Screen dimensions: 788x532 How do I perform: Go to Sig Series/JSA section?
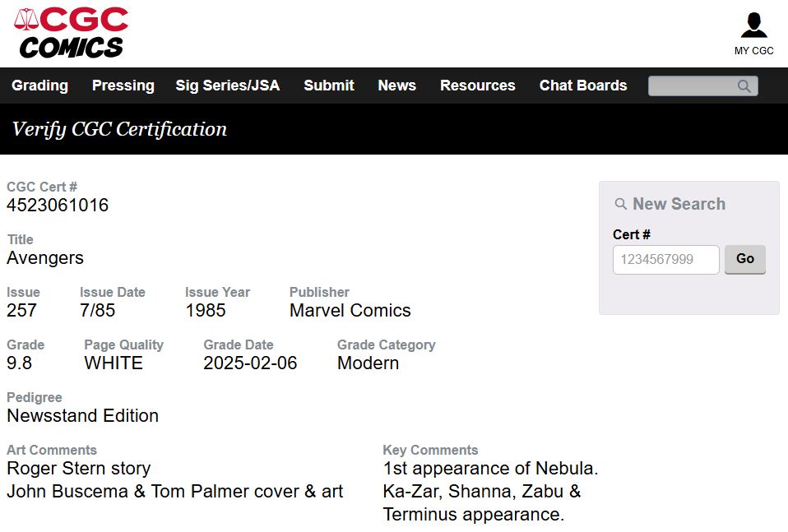tap(227, 86)
